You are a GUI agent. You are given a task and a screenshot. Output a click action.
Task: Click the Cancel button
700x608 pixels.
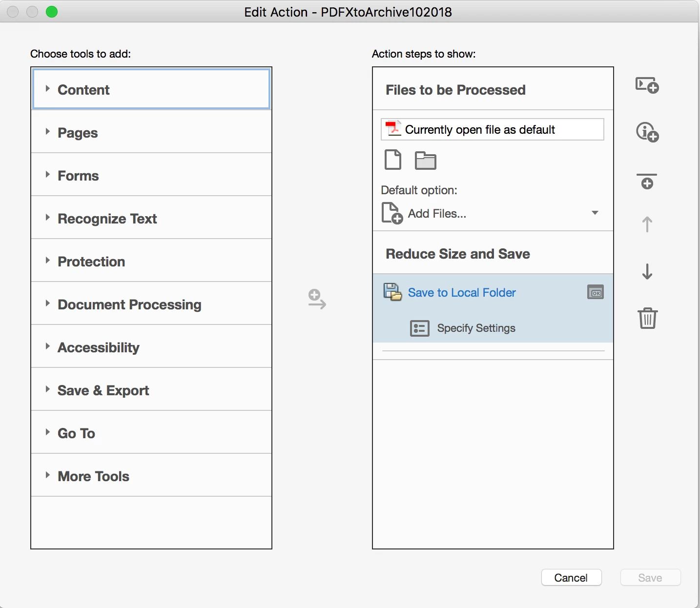[571, 578]
